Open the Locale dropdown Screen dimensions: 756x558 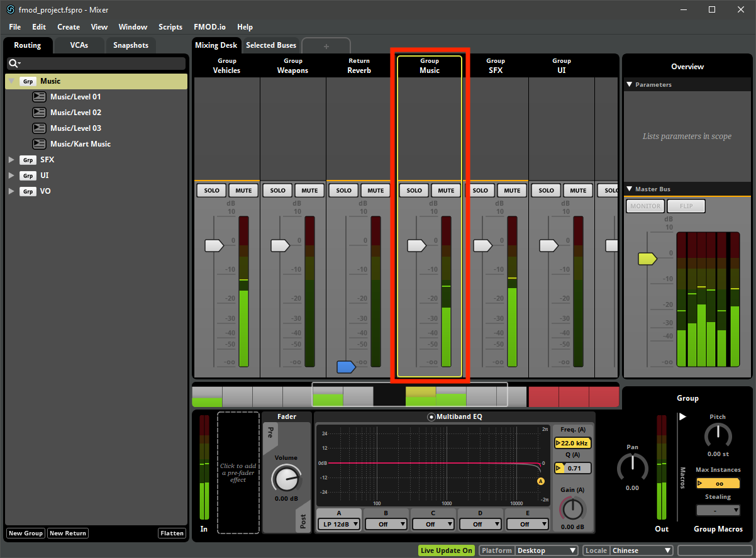point(642,550)
